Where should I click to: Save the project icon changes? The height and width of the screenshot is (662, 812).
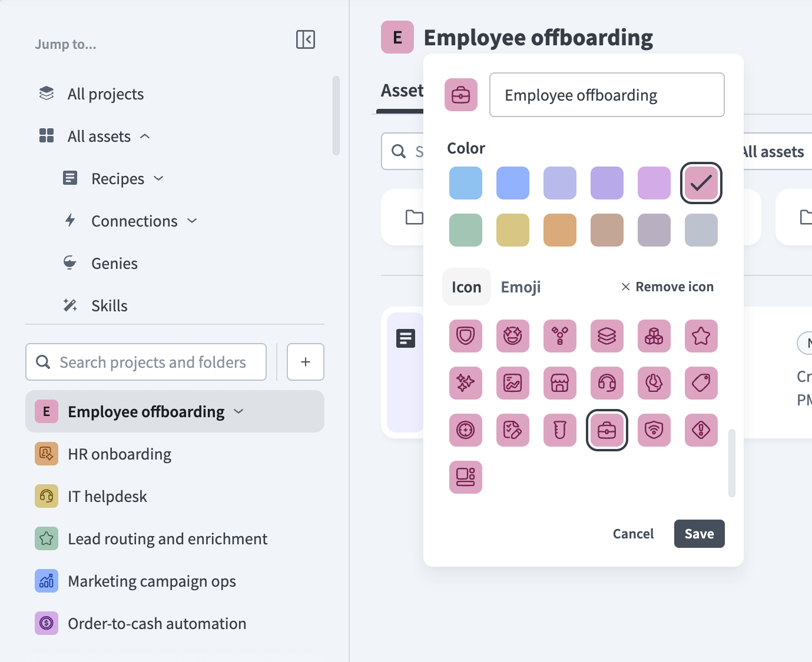tap(699, 534)
